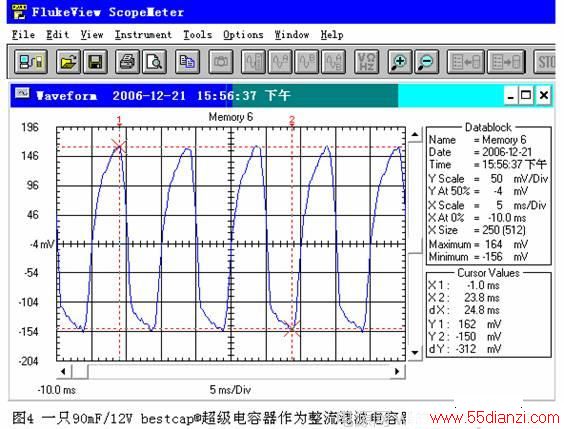Click the instrument connect icon in toolbar

31,62
